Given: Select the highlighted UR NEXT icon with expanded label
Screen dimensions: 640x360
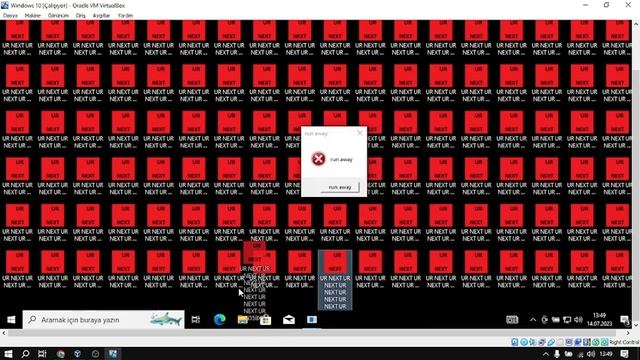Looking at the screenshot, I should click(335, 280).
